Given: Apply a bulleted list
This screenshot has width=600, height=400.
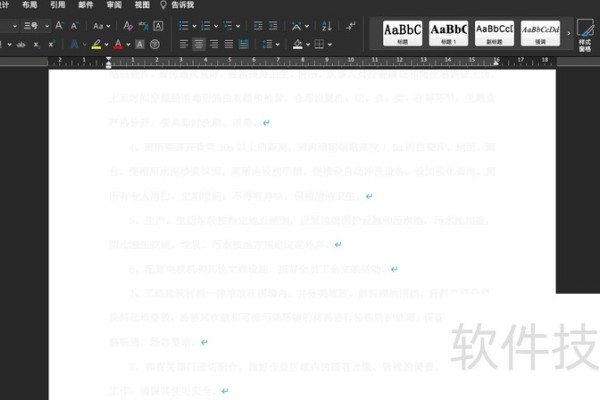Looking at the screenshot, I should (x=184, y=26).
